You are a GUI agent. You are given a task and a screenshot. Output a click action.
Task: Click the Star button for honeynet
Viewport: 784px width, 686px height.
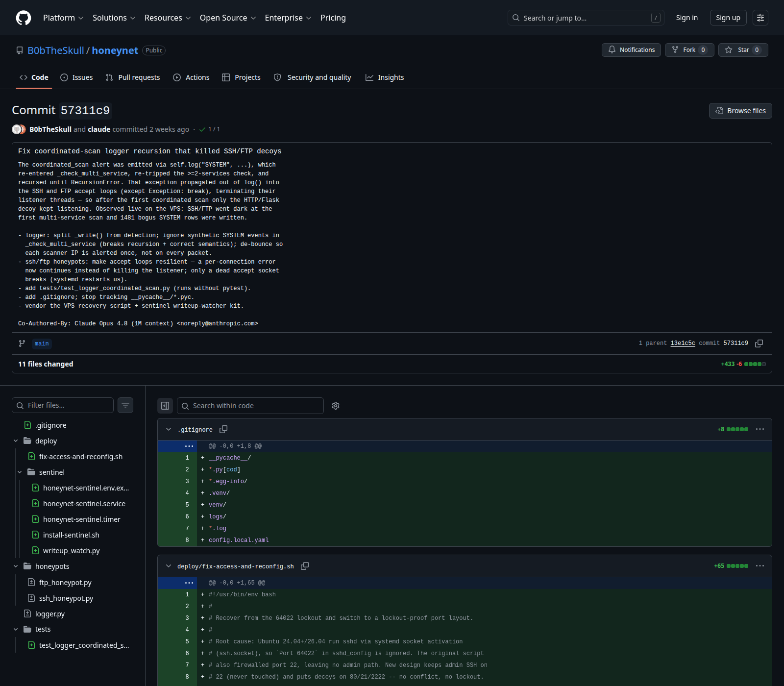(x=743, y=50)
